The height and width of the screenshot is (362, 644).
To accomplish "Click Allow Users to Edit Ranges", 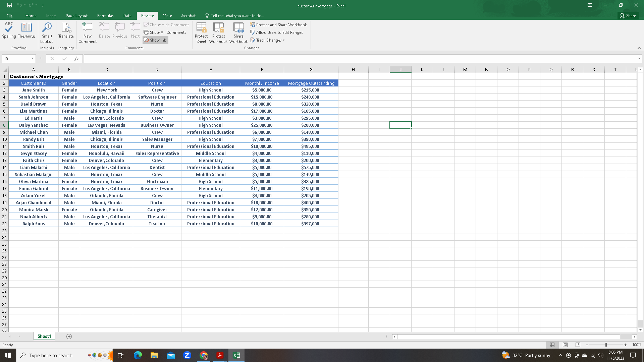I will tap(277, 33).
